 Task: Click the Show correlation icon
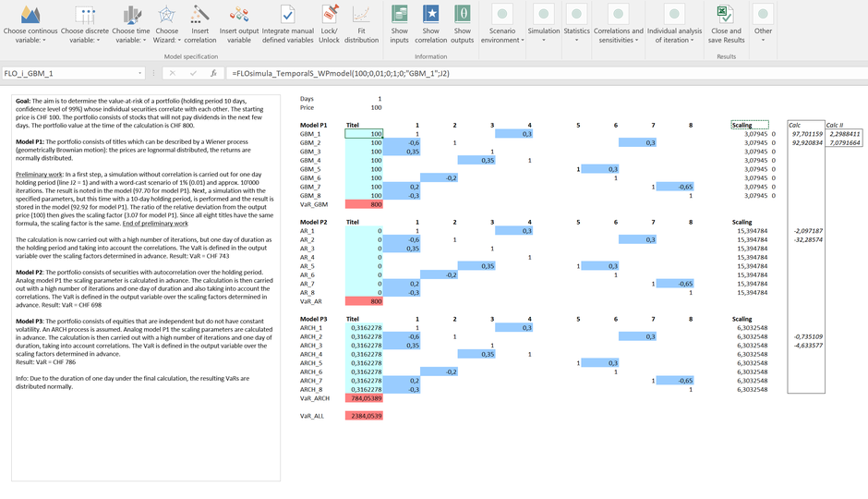coord(430,16)
